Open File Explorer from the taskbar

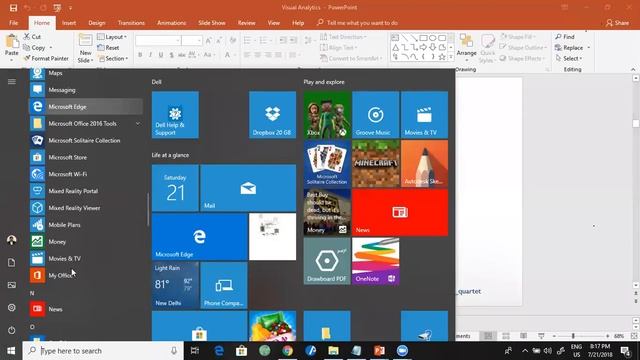(333, 351)
